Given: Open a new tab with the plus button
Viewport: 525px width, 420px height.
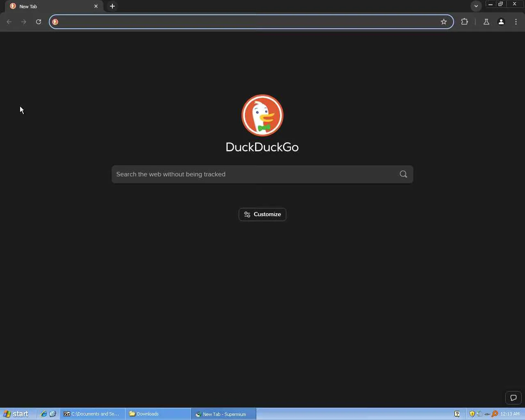Looking at the screenshot, I should pyautogui.click(x=112, y=6).
